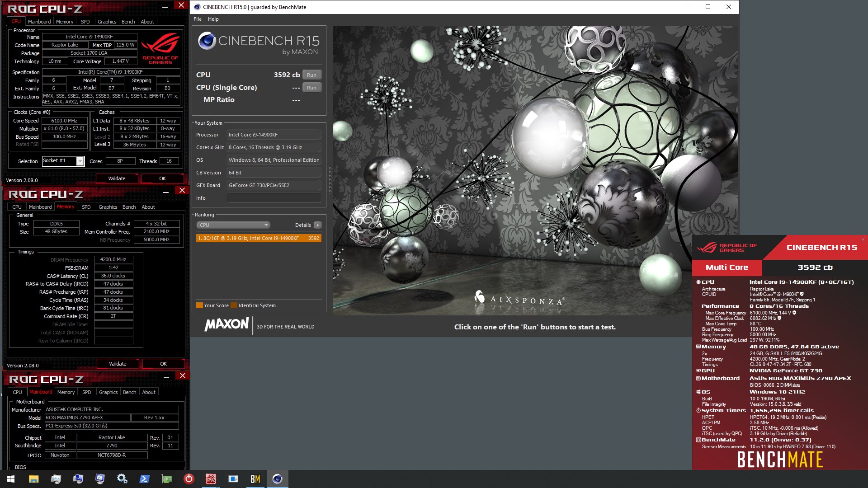Click the Core Voltage 1.447 V value
Screen dimensions: 868x488
(120, 61)
